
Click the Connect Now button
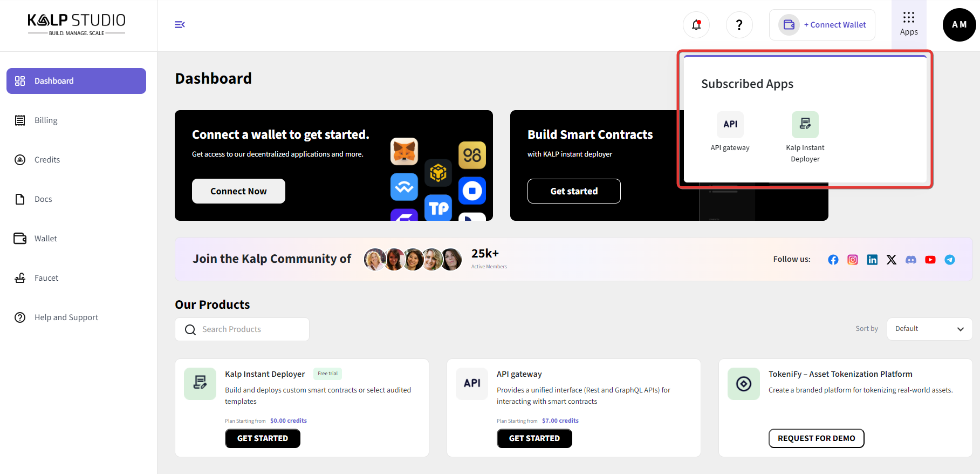238,191
